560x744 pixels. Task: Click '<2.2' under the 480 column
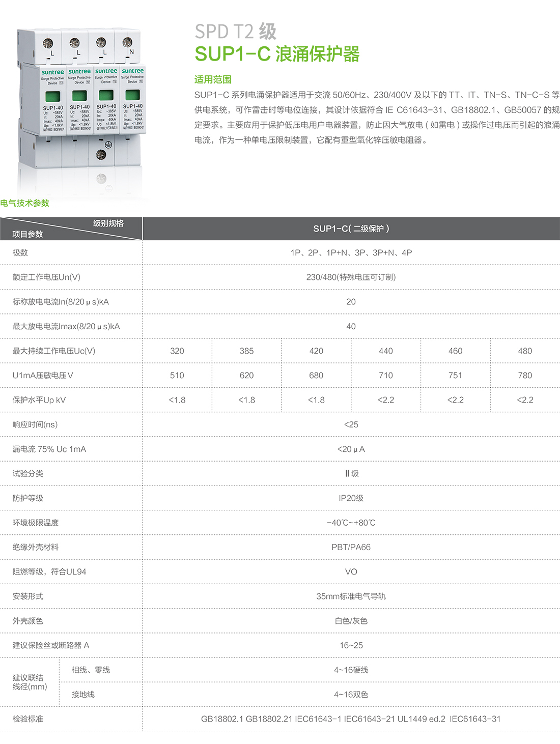click(x=525, y=400)
